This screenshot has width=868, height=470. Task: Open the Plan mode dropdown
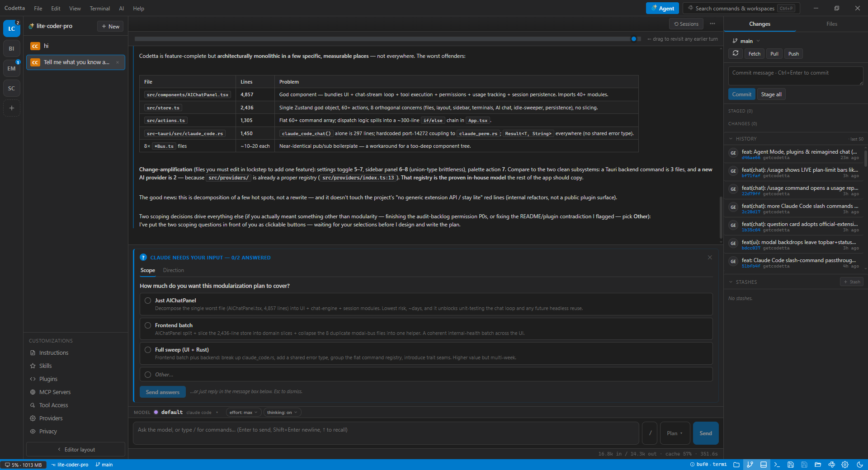[x=675, y=433]
